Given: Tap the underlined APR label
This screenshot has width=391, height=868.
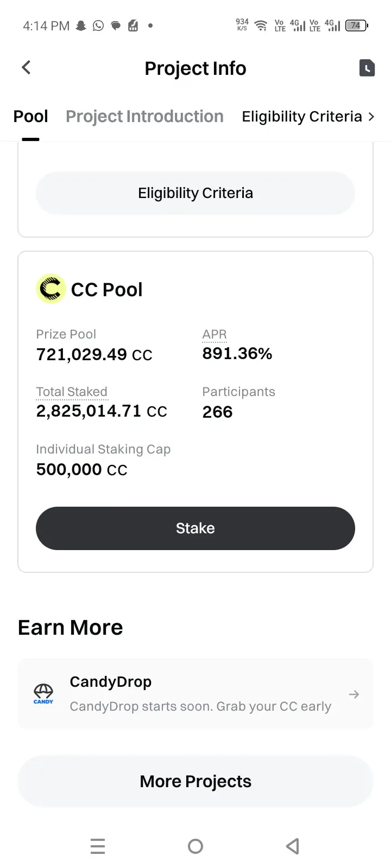Looking at the screenshot, I should coord(215,334).
